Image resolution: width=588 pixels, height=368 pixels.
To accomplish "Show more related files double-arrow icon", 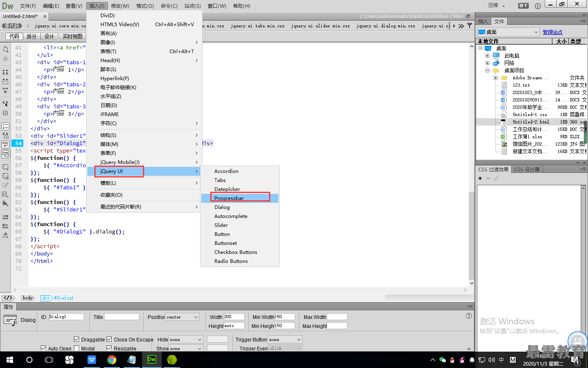I will [461, 26].
